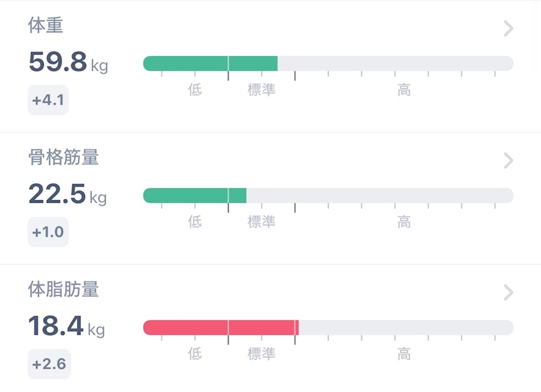This screenshot has width=541, height=392.
Task: Tap the 骨格筋量 heading label
Action: [63, 157]
